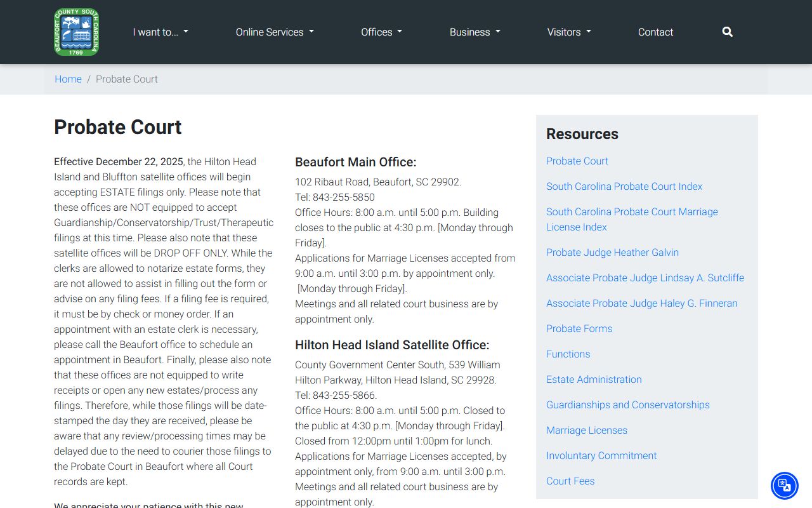Open the Functions link
This screenshot has width=812, height=508.
[568, 354]
